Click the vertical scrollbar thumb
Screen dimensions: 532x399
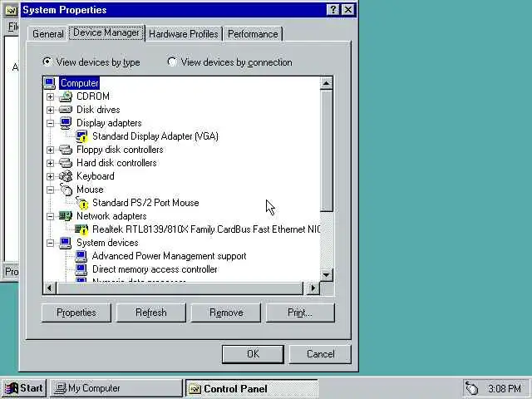[327, 150]
